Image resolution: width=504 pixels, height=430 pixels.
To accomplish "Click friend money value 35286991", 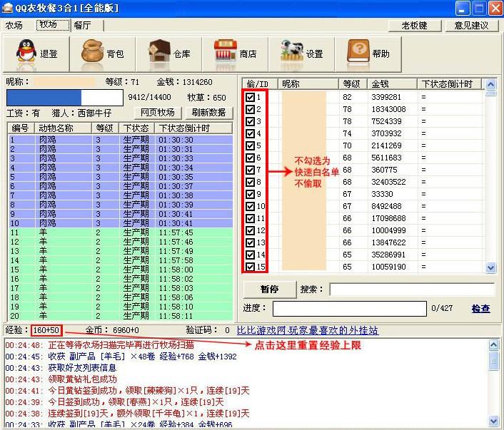I will pos(388,255).
